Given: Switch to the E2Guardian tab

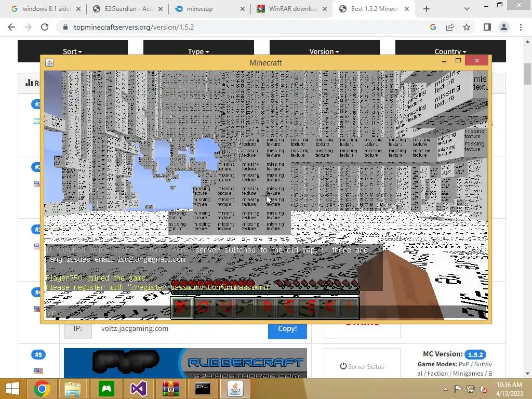Looking at the screenshot, I should [x=128, y=9].
